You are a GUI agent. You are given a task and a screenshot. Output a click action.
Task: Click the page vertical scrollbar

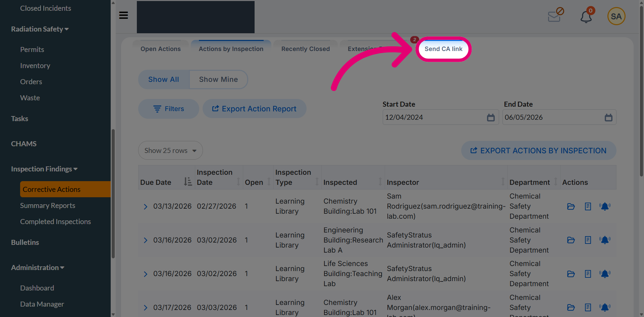pos(641,91)
